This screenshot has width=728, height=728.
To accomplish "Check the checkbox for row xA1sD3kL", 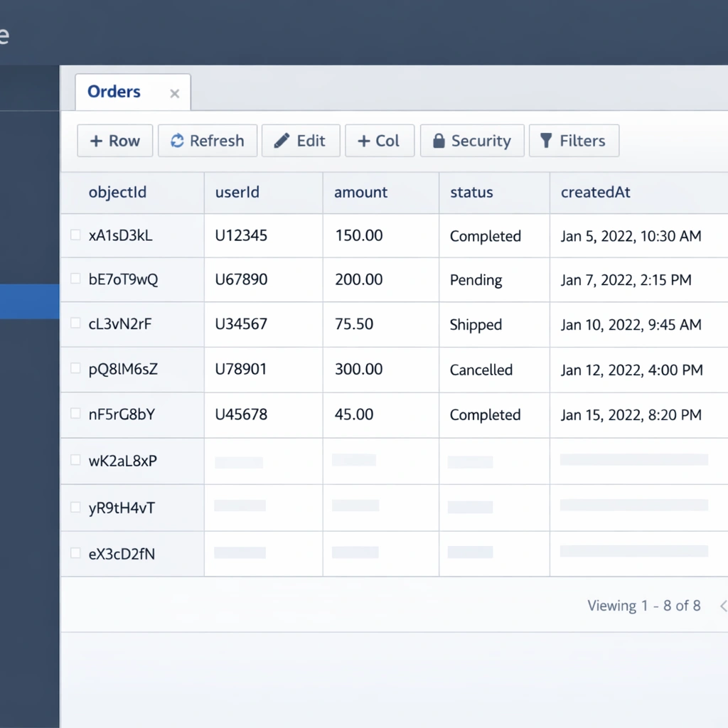I will [75, 235].
